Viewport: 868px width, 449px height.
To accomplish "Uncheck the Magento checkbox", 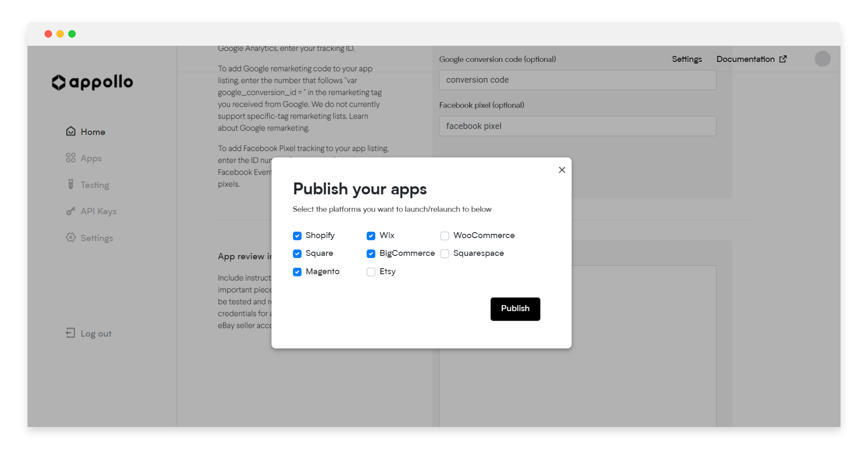I will pyautogui.click(x=297, y=272).
